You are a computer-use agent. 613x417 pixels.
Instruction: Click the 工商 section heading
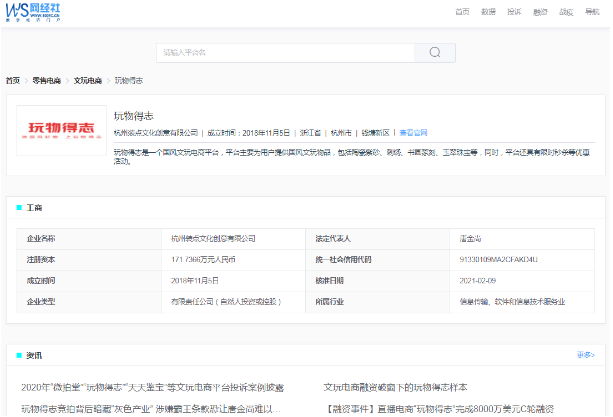34,208
